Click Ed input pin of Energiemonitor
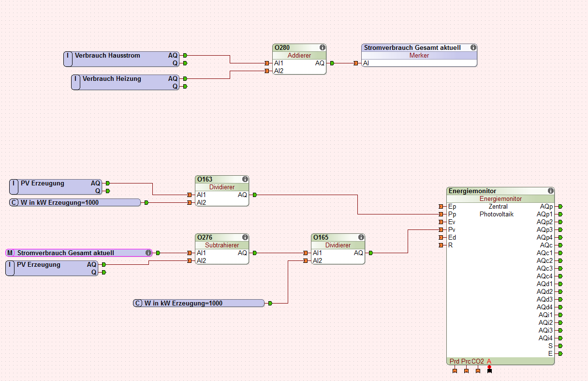Image resolution: width=588 pixels, height=381 pixels. coord(441,237)
